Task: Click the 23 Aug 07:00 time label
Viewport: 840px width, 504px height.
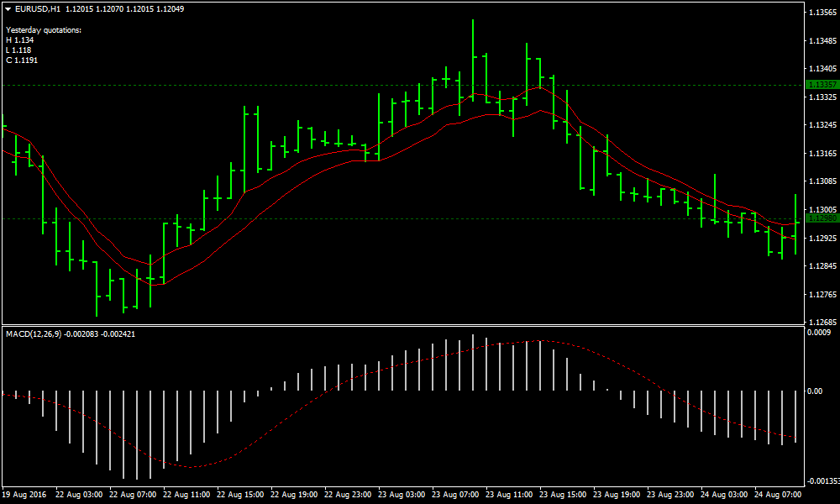Action: click(x=456, y=495)
